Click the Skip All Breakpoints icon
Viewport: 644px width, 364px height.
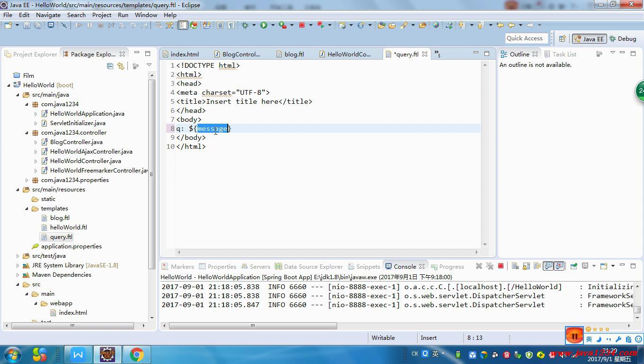click(x=64, y=25)
